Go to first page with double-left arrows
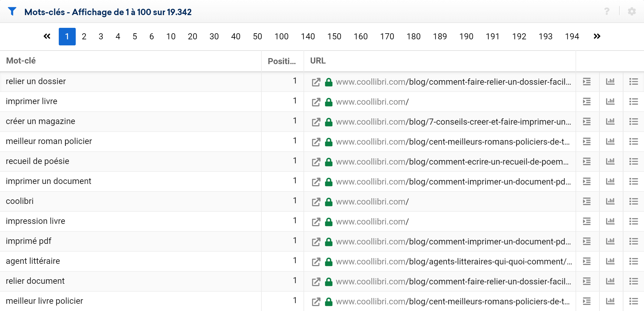 point(47,36)
